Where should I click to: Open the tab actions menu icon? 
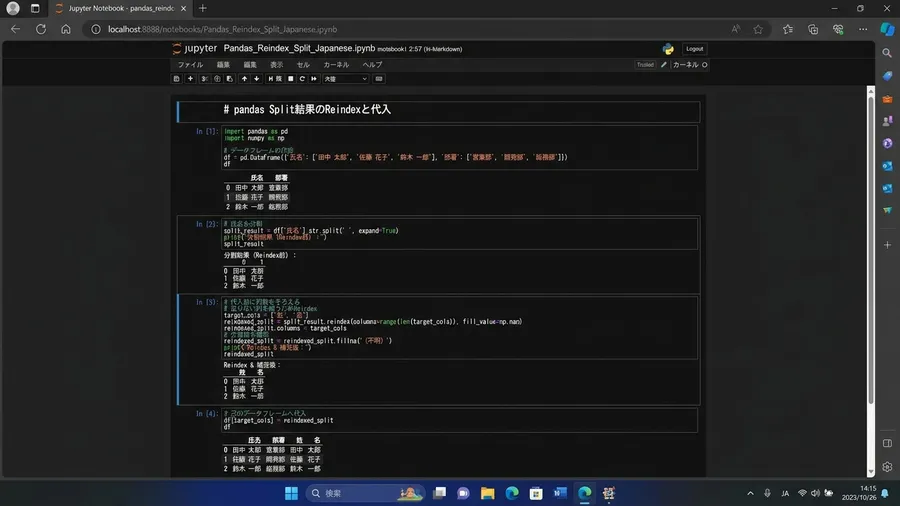coord(35,8)
